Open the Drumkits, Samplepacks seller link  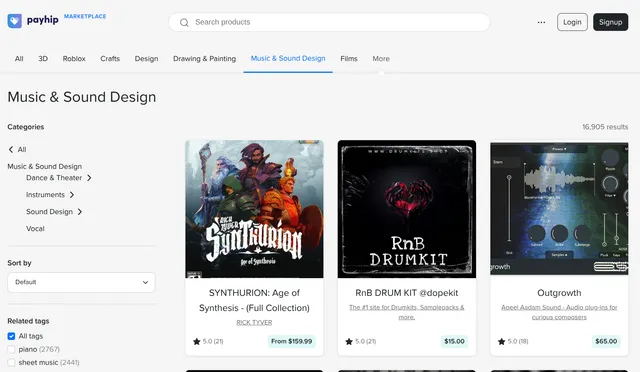(407, 312)
